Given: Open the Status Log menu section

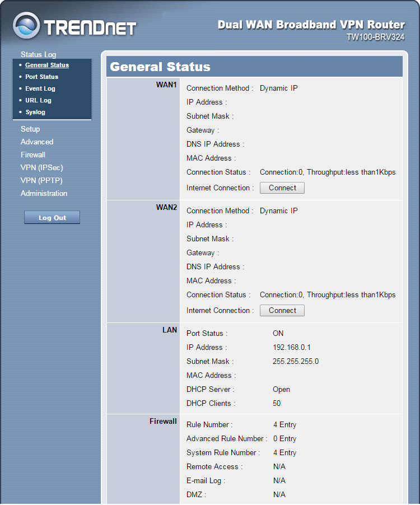Looking at the screenshot, I should click(38, 54).
